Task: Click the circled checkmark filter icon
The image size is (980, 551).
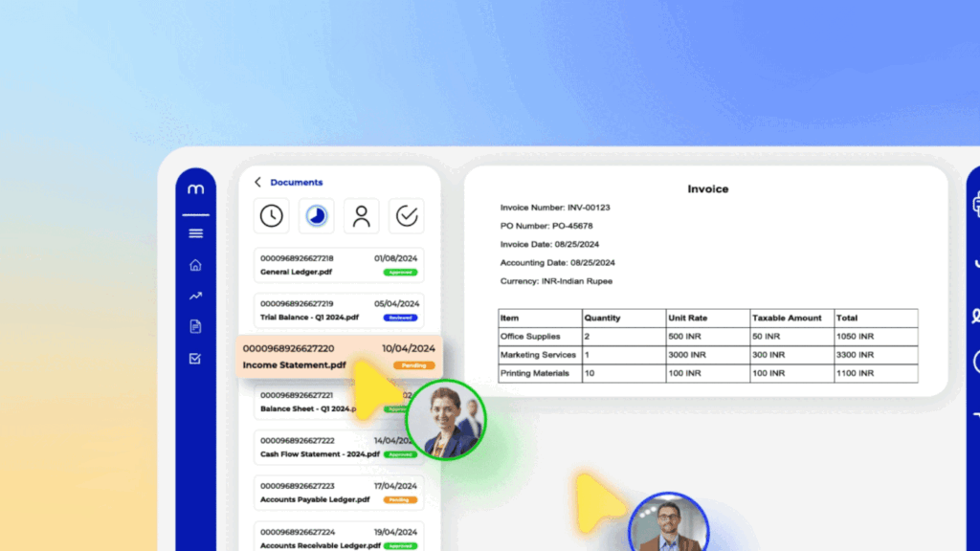Action: pyautogui.click(x=407, y=216)
